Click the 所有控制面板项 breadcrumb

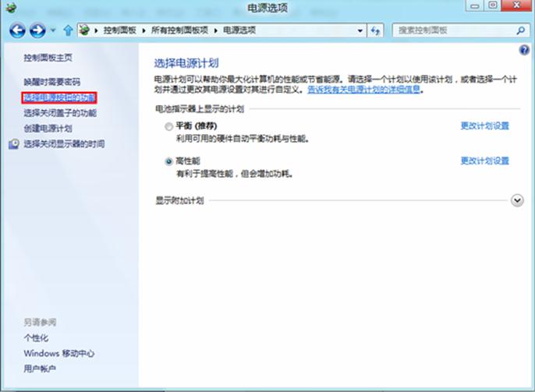(179, 30)
